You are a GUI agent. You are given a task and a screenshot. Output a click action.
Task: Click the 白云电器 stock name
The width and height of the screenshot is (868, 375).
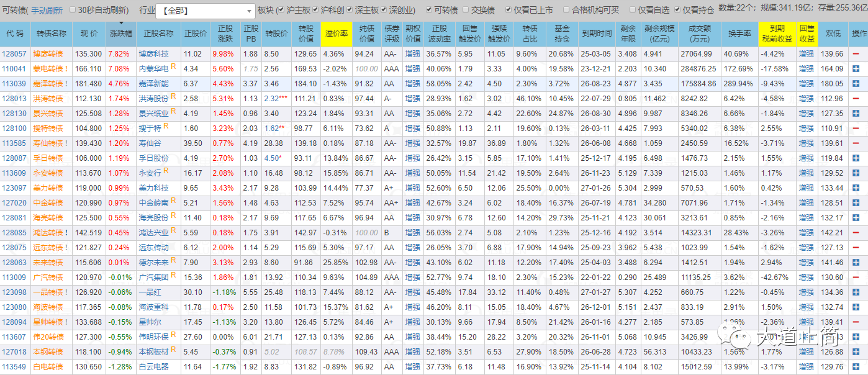click(153, 367)
